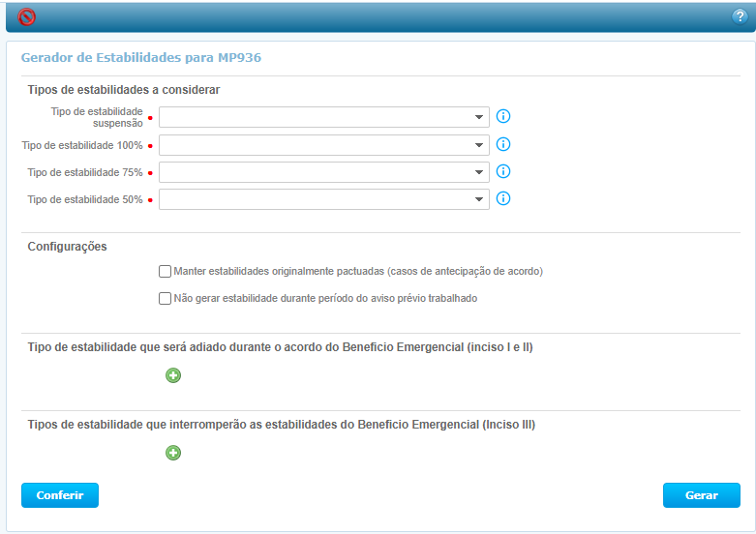Image resolution: width=756 pixels, height=534 pixels.
Task: Click info icon beside Tipo de estabilidade 100%
Action: click(x=503, y=145)
